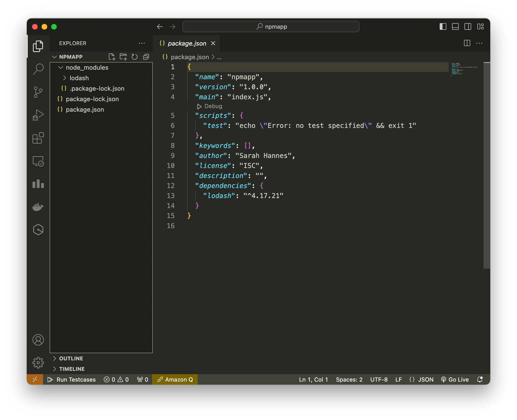Click Amazon Q status bar item
The width and height of the screenshot is (517, 420).
175,379
